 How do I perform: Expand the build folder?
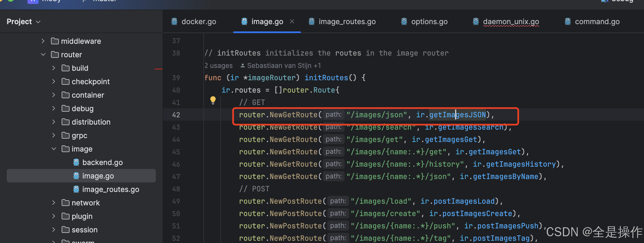54,68
